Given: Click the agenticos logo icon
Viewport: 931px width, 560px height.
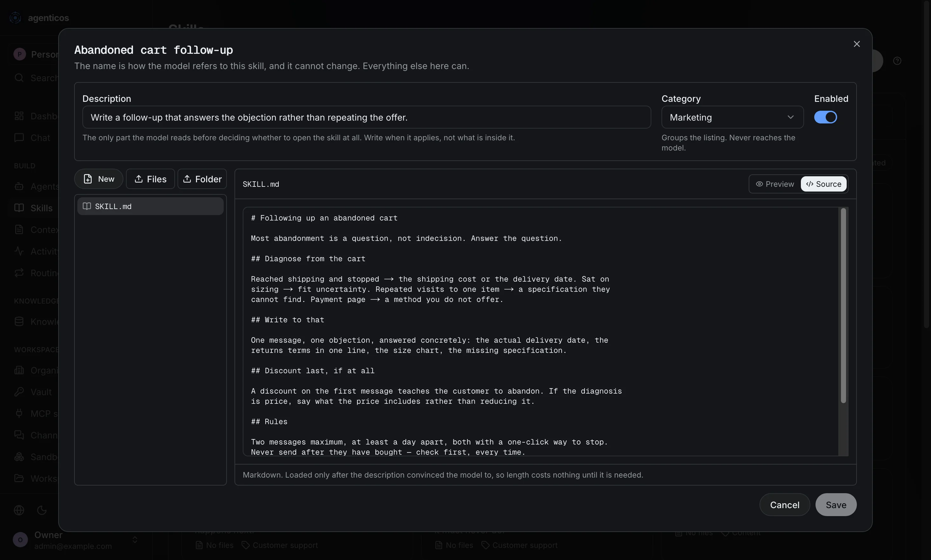Looking at the screenshot, I should [x=15, y=17].
